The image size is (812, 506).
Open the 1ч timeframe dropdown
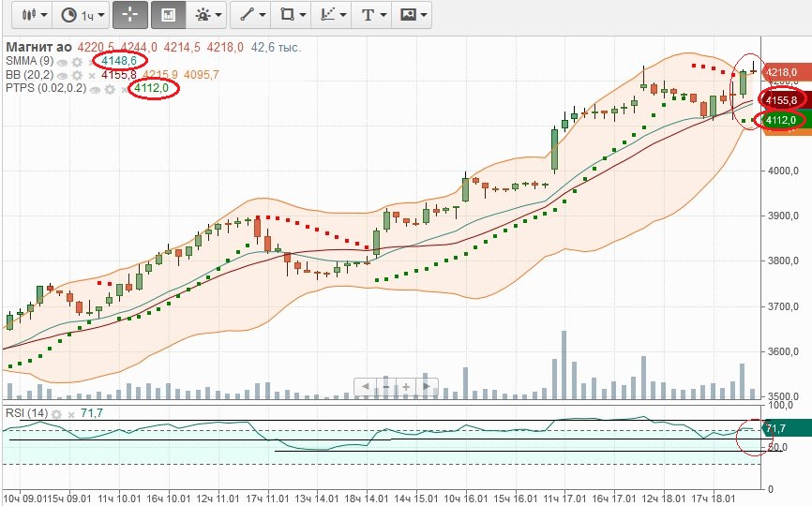[83, 14]
